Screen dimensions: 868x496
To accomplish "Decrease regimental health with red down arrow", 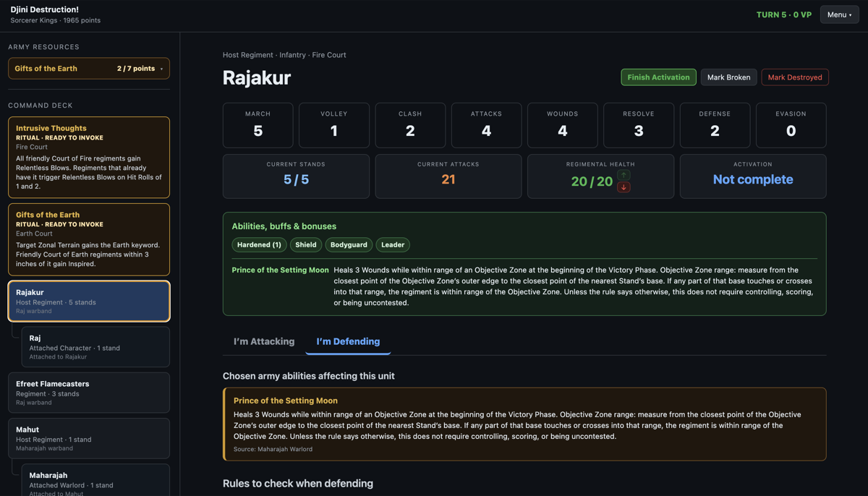I will click(x=624, y=187).
